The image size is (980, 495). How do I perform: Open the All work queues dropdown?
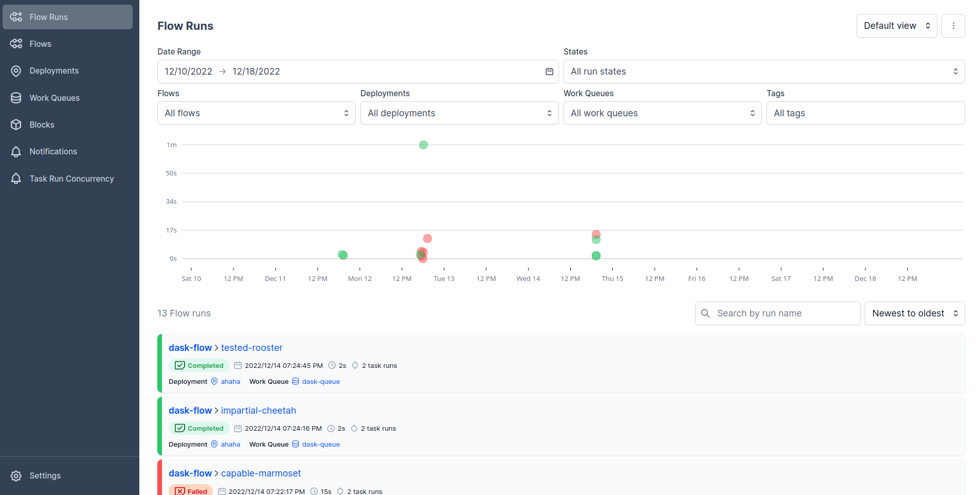[x=662, y=113]
